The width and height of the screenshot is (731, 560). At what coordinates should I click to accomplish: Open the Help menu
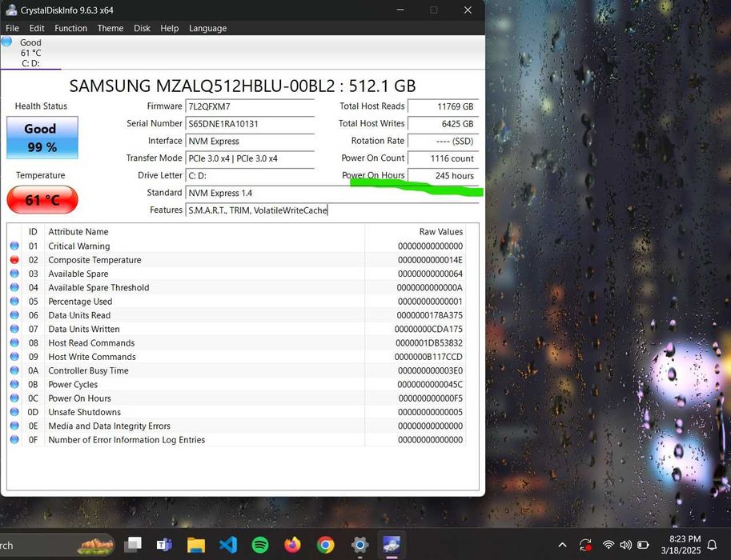[x=169, y=29]
